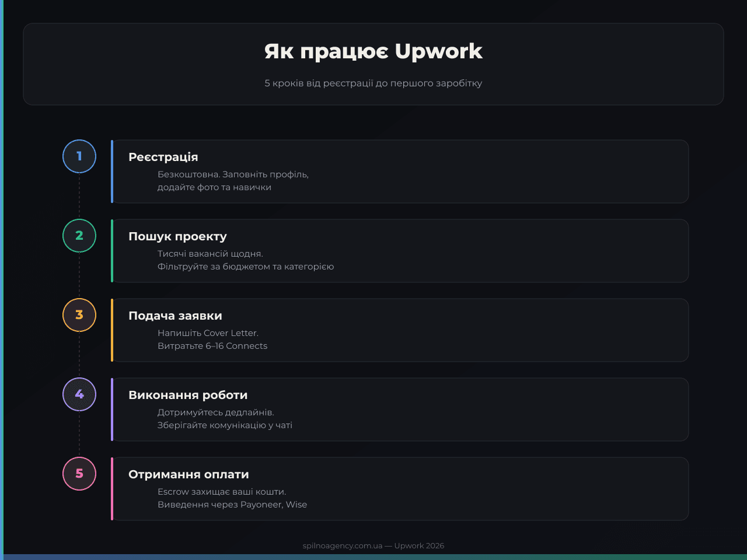Click text 'Витратьте 6–16 Connects'
Screen dimensions: 747x560
(x=212, y=346)
